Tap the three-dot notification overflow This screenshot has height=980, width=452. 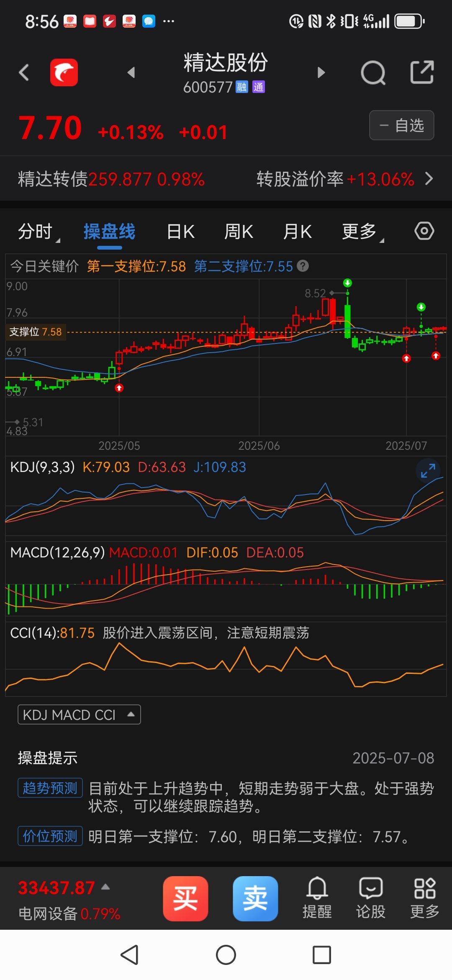(169, 21)
